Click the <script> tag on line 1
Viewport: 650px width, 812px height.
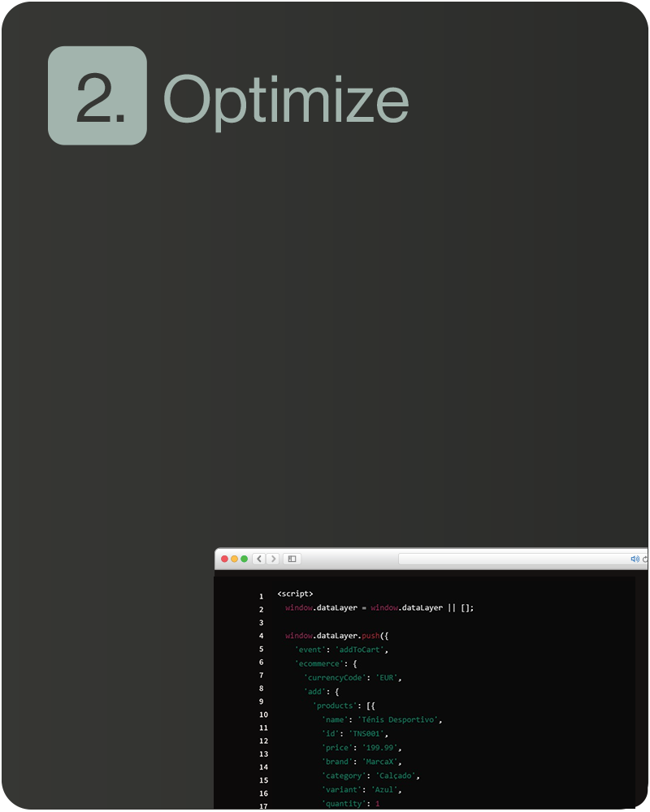[x=295, y=594]
